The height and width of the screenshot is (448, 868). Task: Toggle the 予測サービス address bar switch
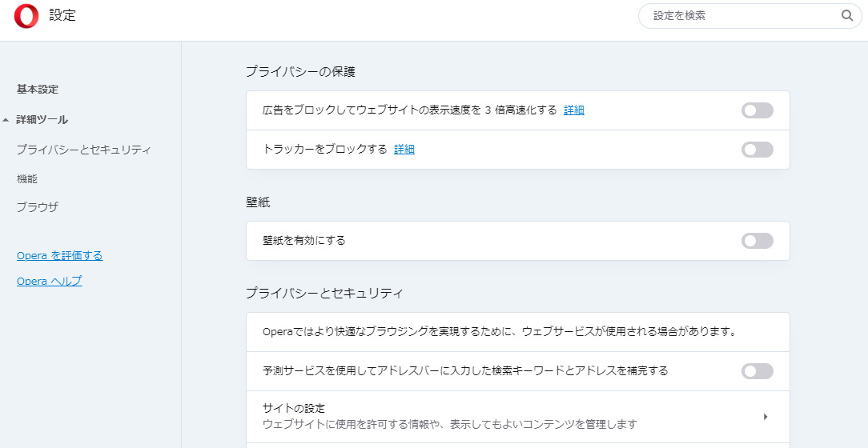[x=757, y=371]
